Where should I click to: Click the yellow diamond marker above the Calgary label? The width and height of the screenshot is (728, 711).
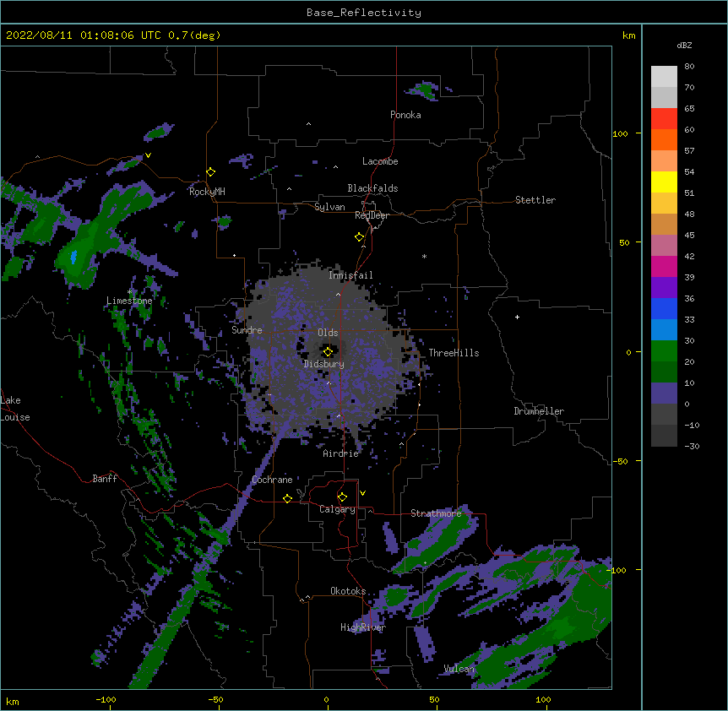click(342, 497)
